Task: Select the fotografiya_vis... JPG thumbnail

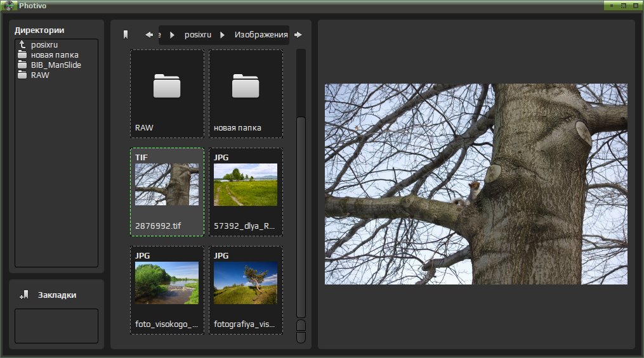Action: tap(246, 290)
